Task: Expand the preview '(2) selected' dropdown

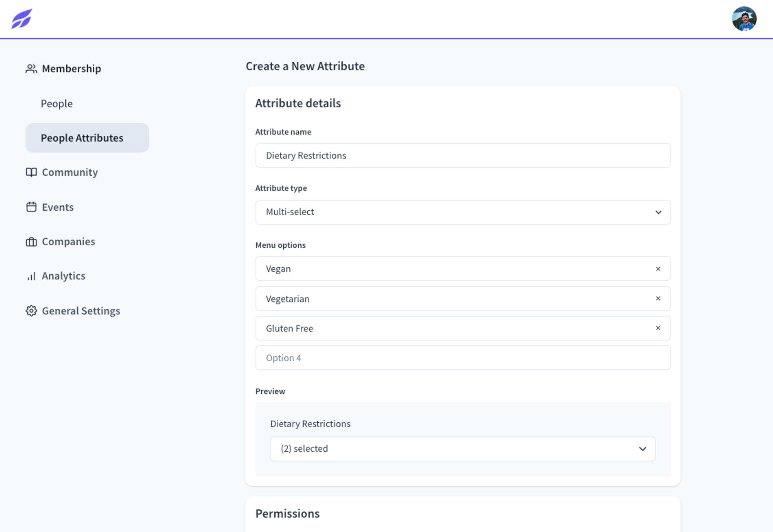Action: 463,449
